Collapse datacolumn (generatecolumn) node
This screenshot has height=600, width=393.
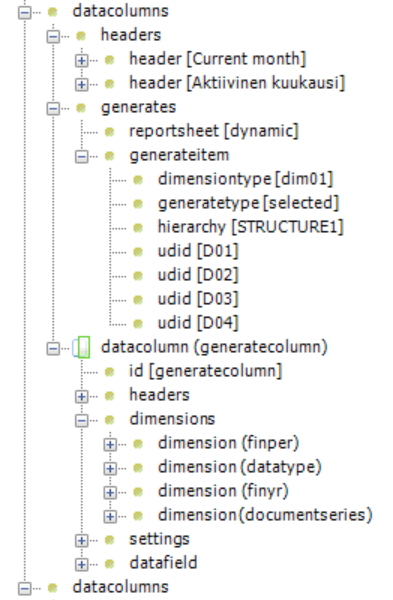tap(53, 349)
